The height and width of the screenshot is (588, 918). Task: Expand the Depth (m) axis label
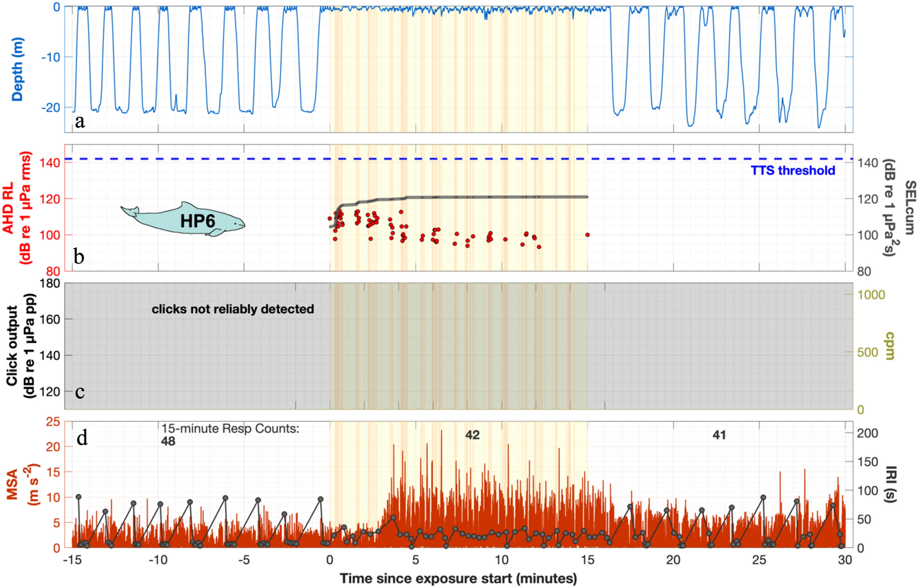coord(17,67)
